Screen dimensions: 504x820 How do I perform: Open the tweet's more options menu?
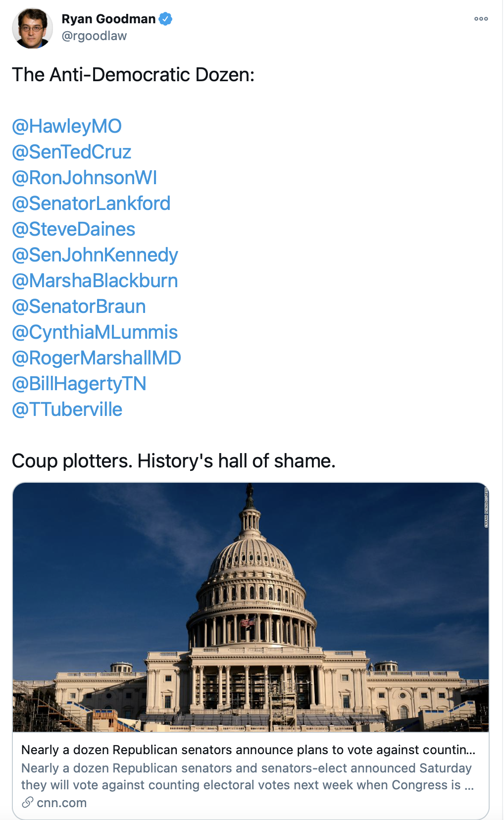coord(481,19)
